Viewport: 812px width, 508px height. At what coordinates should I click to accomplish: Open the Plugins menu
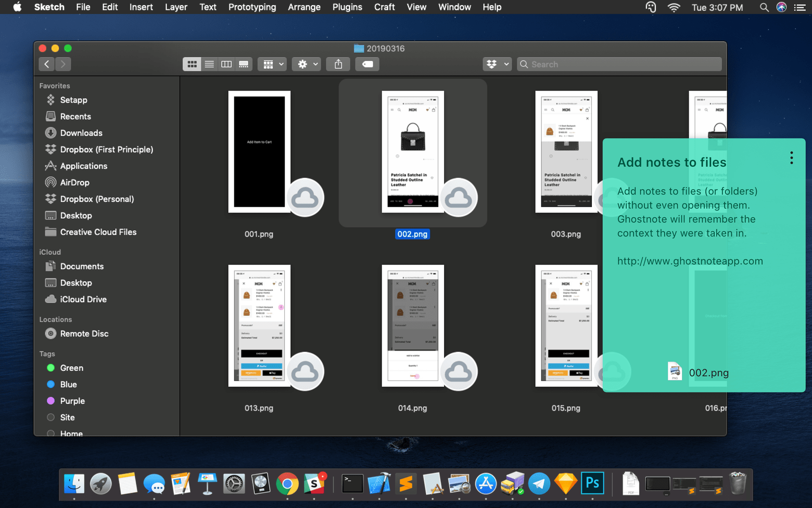point(347,7)
